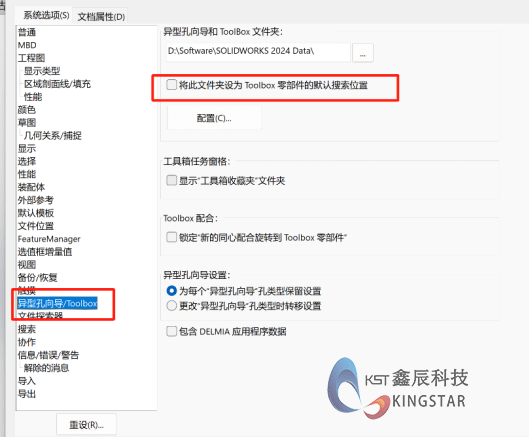Select 视图 in the options list
The width and height of the screenshot is (529, 437).
tap(27, 265)
